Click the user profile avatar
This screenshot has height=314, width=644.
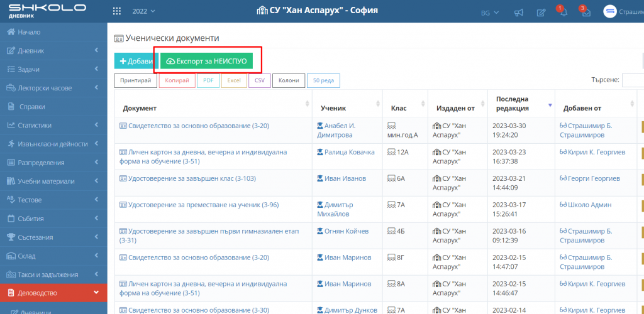coord(610,11)
